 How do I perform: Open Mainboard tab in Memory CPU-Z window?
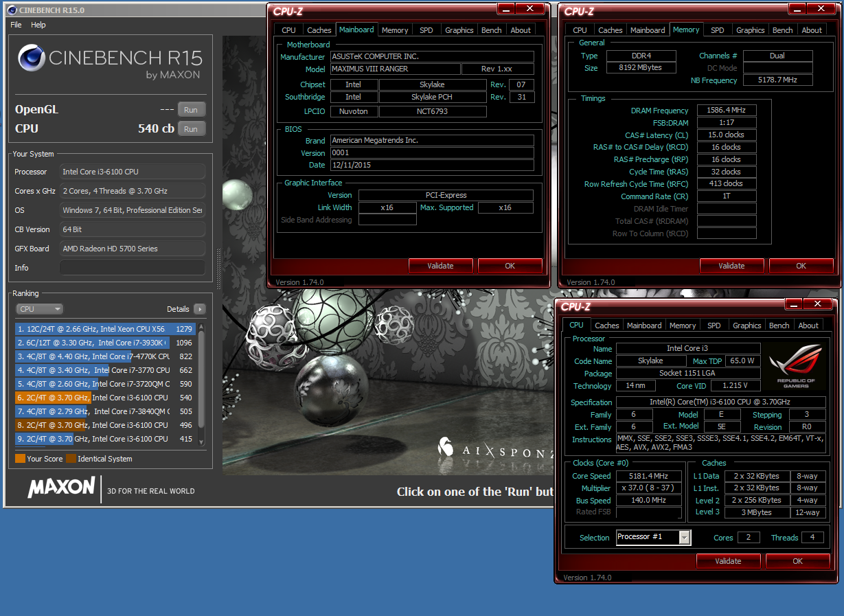(648, 30)
